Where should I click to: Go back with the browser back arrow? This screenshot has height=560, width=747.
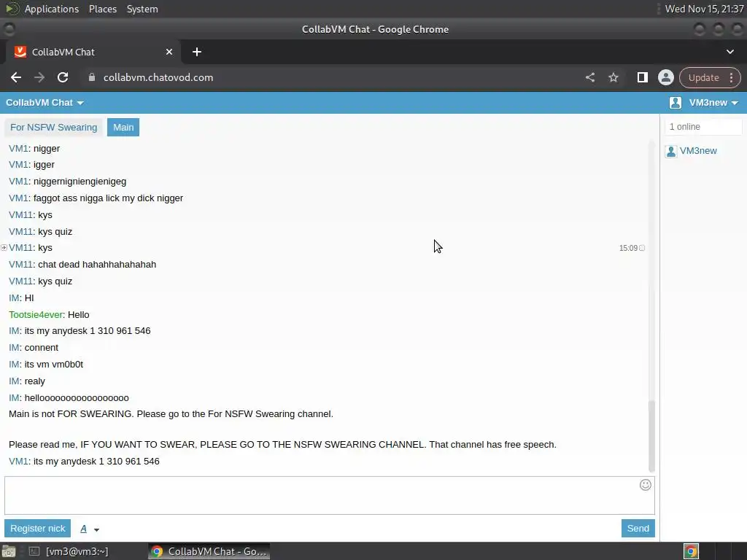[x=16, y=77]
